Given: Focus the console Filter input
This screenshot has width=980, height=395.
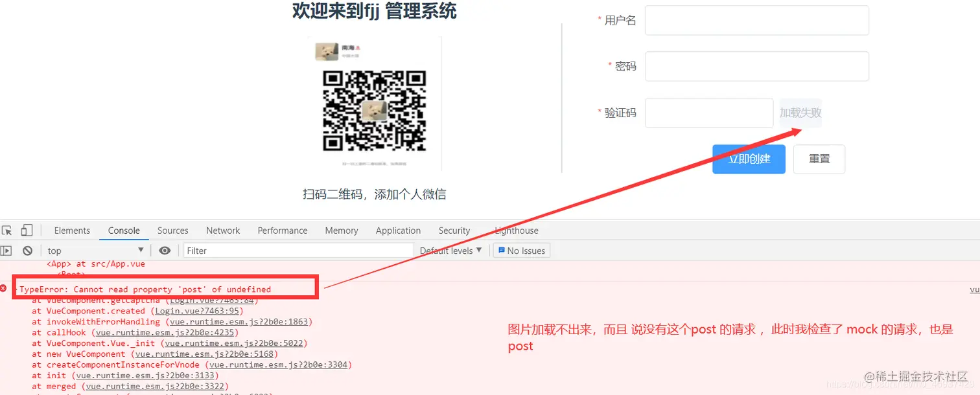Looking at the screenshot, I should pyautogui.click(x=299, y=251).
